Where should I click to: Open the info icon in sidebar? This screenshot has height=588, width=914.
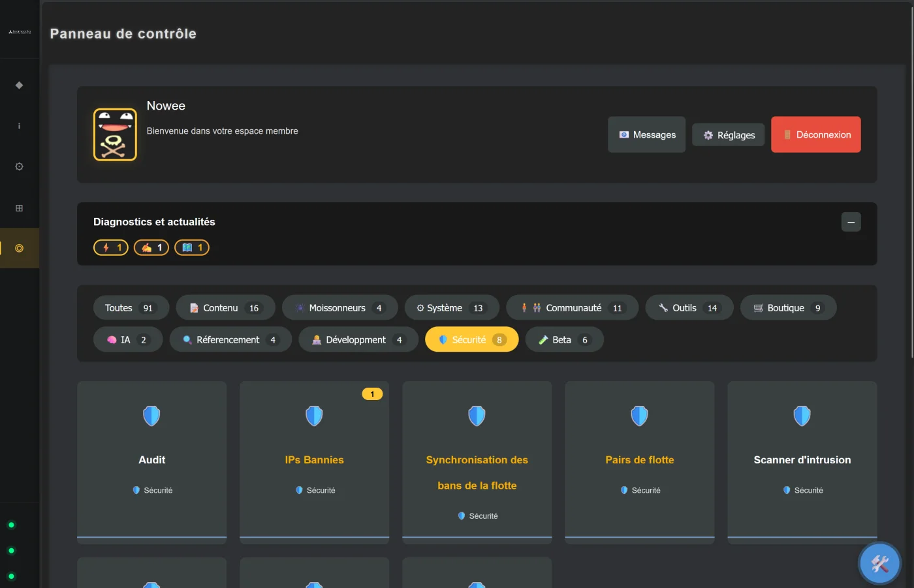tap(19, 126)
